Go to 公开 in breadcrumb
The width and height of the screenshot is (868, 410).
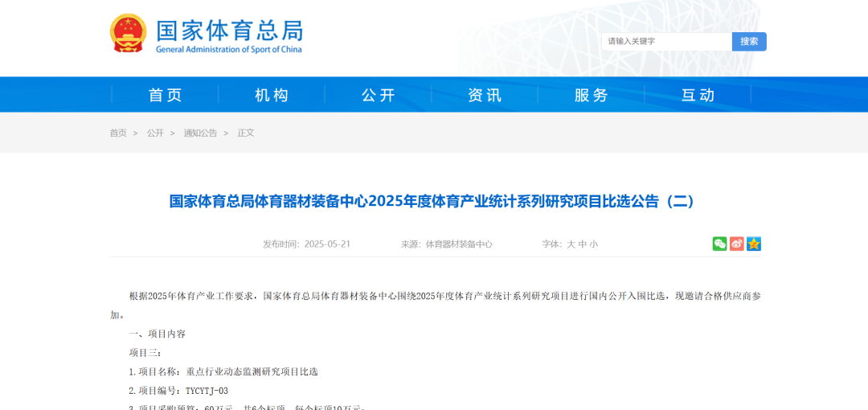(x=155, y=133)
